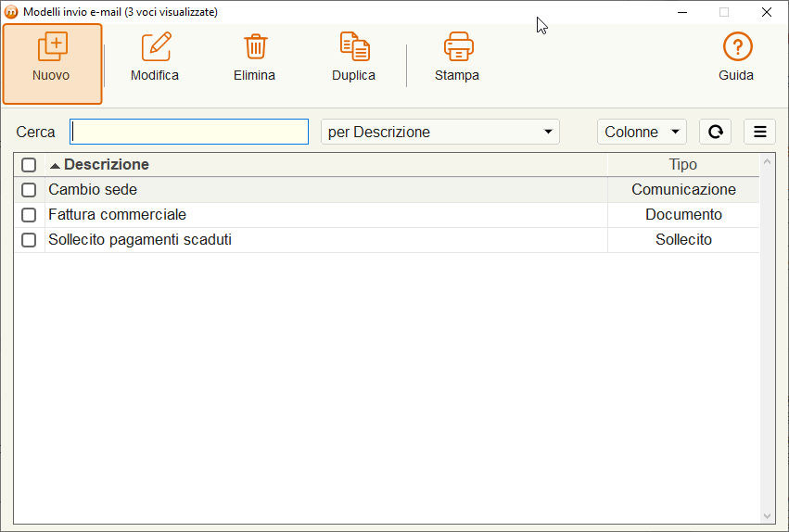Print the list with Stampa
Viewport: 789px width, 532px height.
[457, 57]
